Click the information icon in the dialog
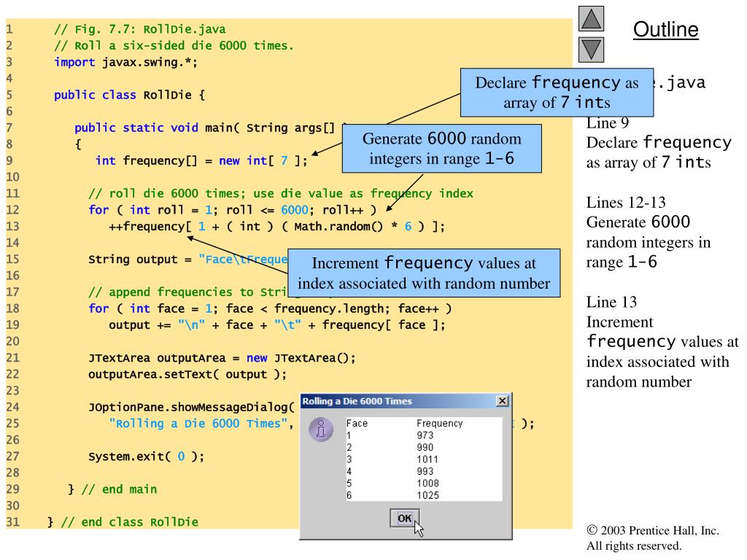This screenshot has height=560, width=747. coord(321,429)
